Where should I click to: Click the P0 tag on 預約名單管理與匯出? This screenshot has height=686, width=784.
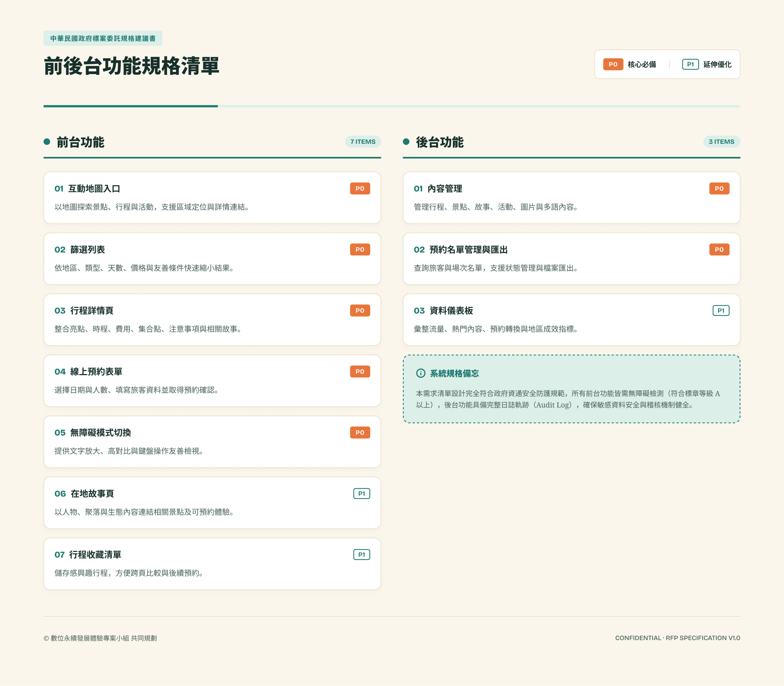[x=719, y=249]
